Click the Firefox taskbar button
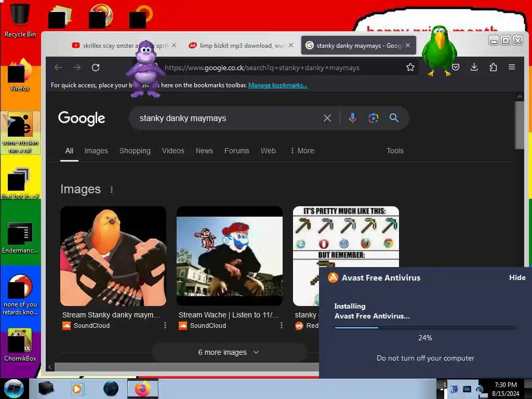532x399 pixels. (143, 389)
